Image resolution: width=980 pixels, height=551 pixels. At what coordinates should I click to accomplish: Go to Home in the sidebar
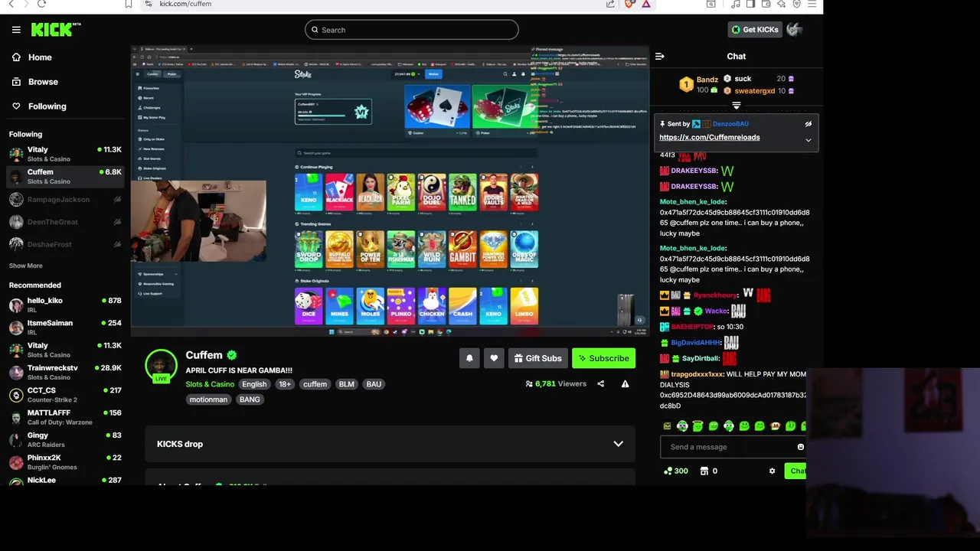point(40,57)
